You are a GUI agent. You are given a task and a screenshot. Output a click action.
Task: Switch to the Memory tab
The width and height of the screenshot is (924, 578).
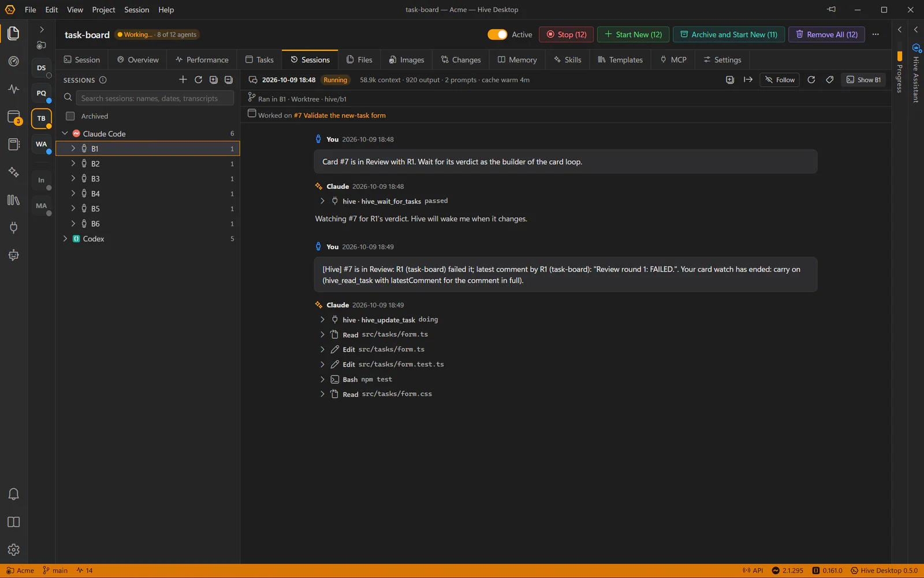[517, 60]
